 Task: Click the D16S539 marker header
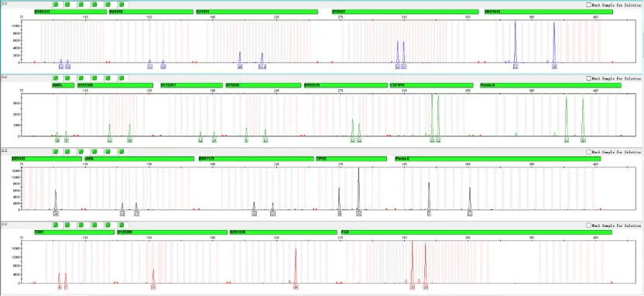(x=346, y=85)
